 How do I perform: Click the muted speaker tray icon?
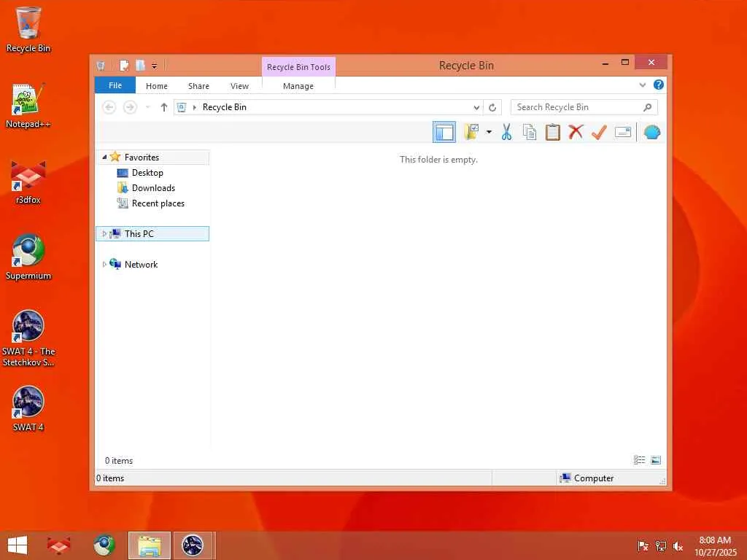[678, 546]
